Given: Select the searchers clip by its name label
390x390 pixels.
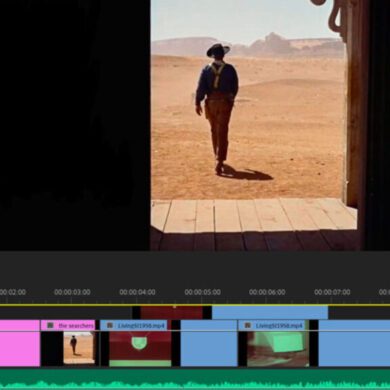Looking at the screenshot, I should pos(76,326).
